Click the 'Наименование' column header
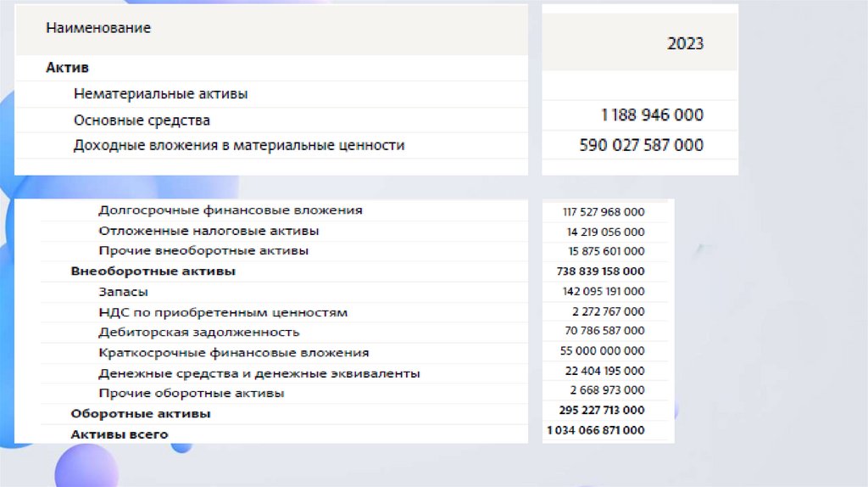This screenshot has width=868, height=487. click(x=98, y=28)
